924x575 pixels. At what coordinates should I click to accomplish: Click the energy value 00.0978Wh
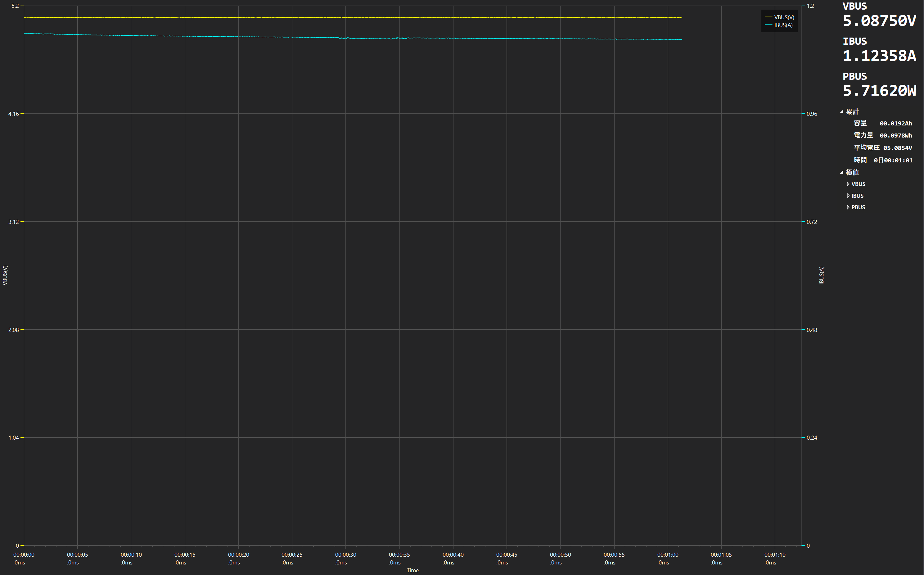pyautogui.click(x=895, y=136)
